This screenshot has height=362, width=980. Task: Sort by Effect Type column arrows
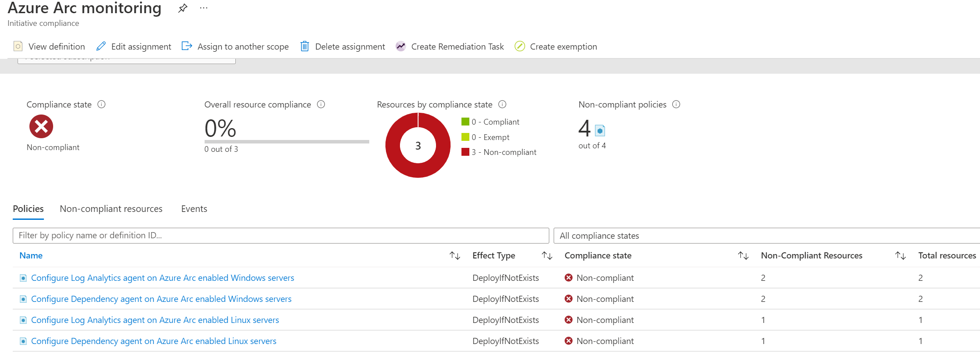tap(547, 255)
